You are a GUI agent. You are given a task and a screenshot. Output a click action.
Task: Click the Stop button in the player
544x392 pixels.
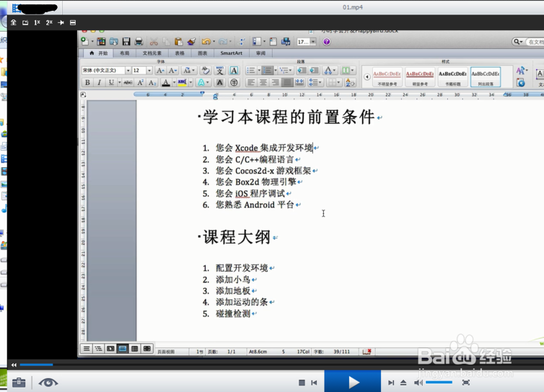coord(302,383)
